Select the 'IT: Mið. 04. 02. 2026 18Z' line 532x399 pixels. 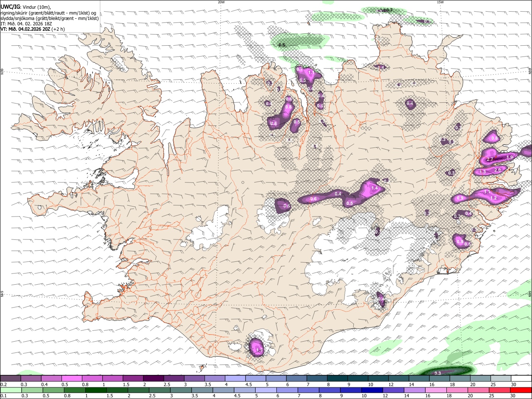tap(26, 24)
